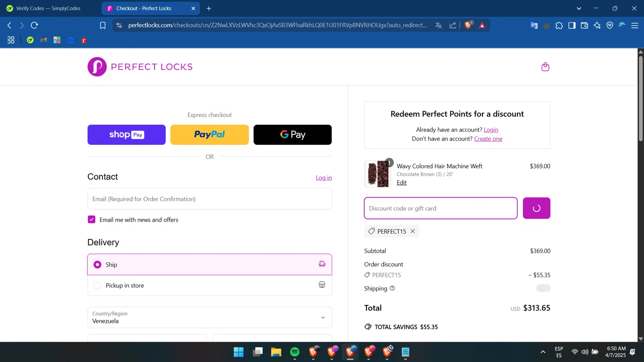This screenshot has width=644, height=362.
Task: Toggle Email me with news and offers
Action: click(x=91, y=220)
